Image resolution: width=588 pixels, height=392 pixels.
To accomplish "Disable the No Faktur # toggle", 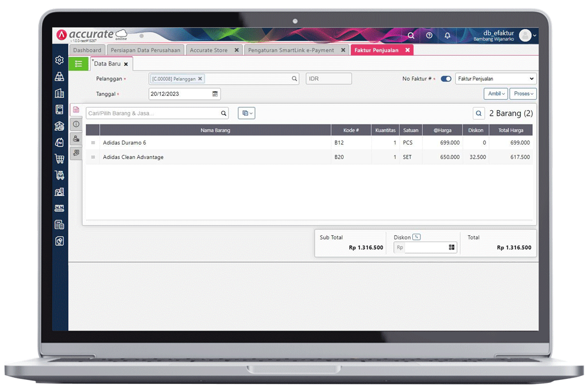I will (446, 79).
